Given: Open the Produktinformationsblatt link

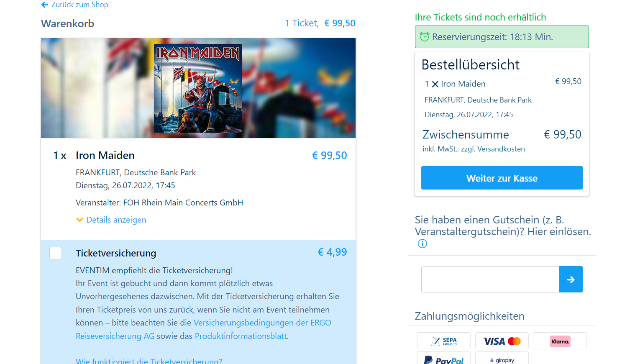Looking at the screenshot, I should tap(241, 336).
